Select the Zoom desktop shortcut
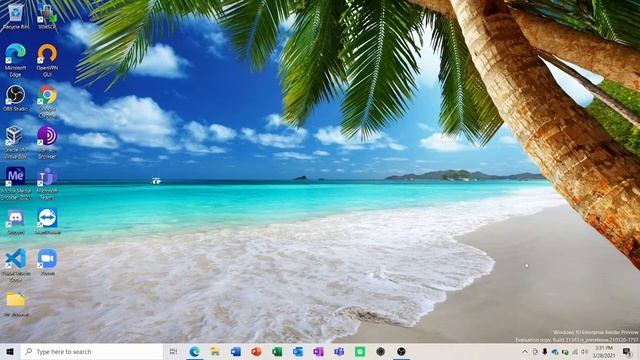640x360 pixels. coord(47,262)
